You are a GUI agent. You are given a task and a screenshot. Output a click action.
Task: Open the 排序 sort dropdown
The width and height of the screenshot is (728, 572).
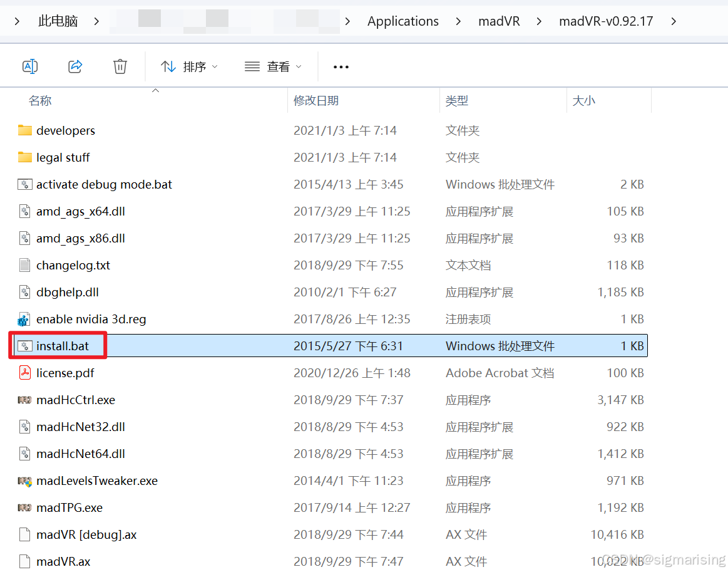coord(189,67)
